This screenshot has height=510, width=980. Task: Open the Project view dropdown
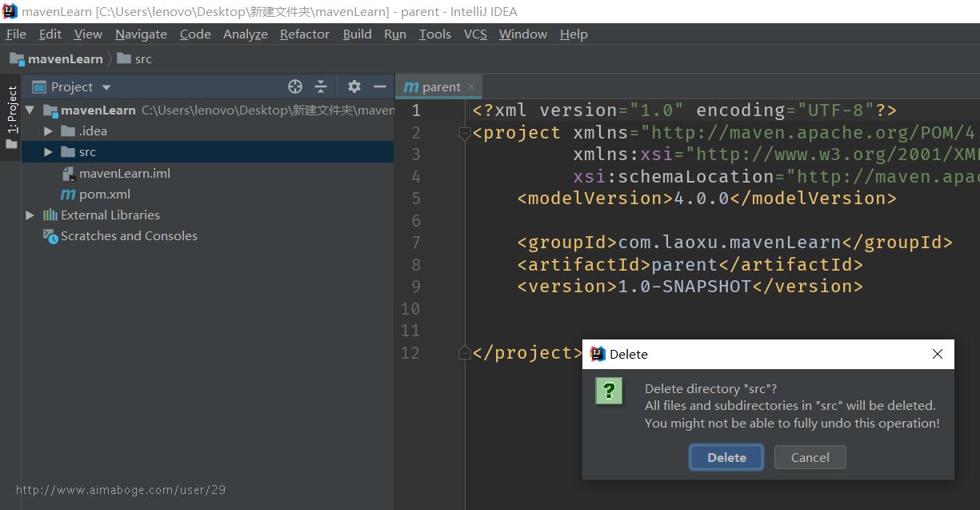point(71,86)
